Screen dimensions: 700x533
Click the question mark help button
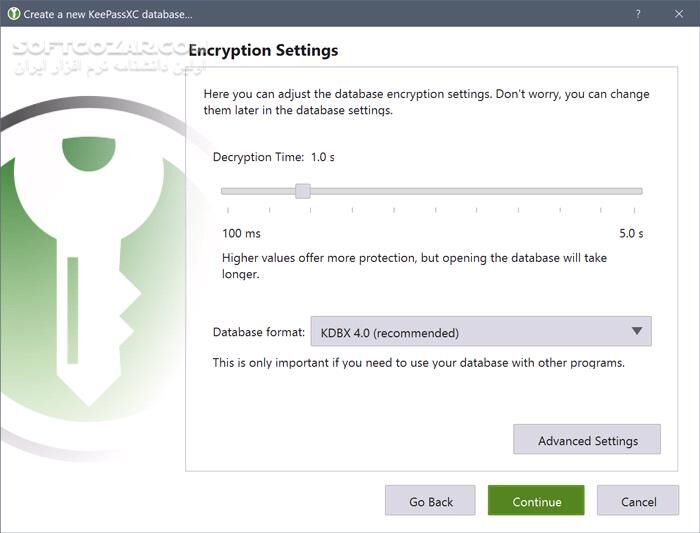point(638,13)
